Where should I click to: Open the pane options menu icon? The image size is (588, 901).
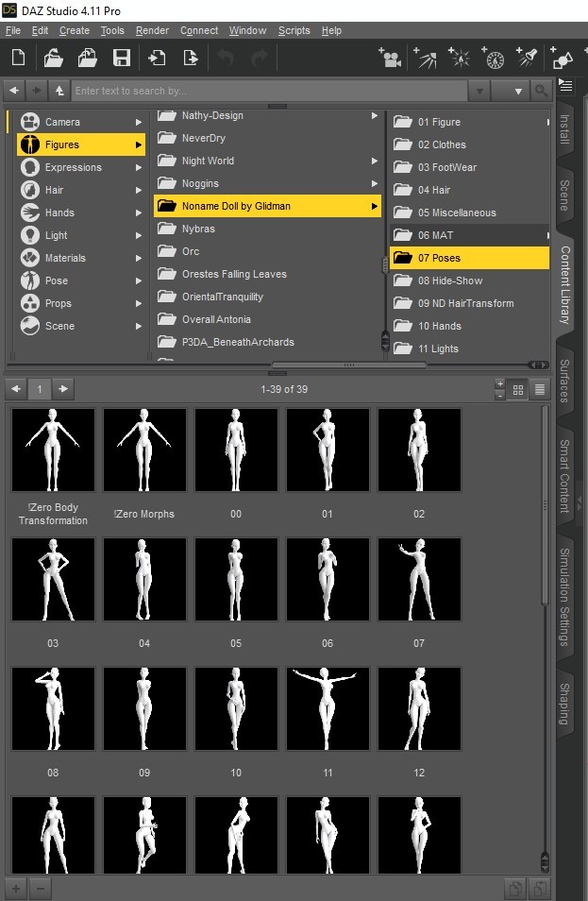pos(565,86)
